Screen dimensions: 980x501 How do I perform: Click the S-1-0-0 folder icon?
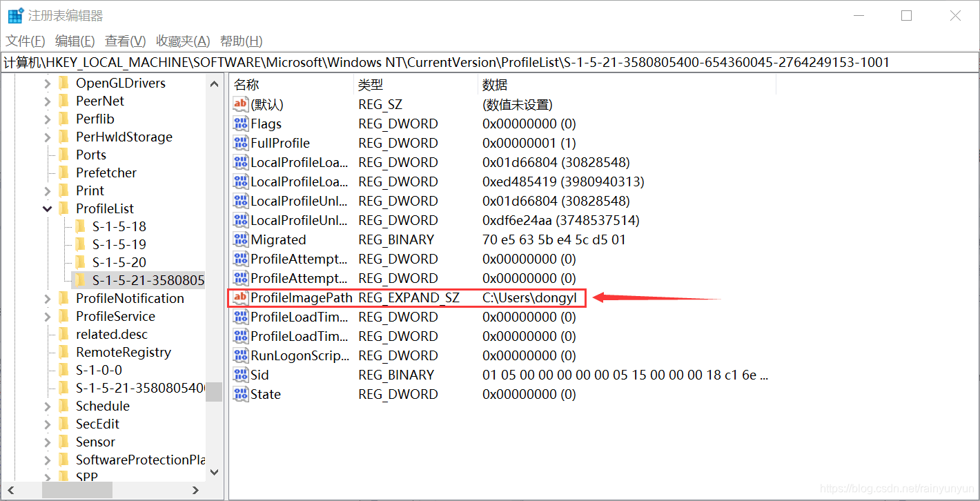pyautogui.click(x=64, y=370)
